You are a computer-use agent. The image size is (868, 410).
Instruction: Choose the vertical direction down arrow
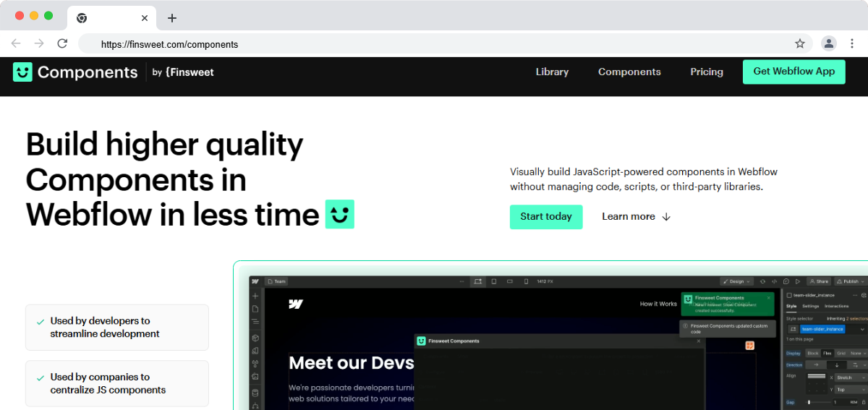[x=837, y=365]
